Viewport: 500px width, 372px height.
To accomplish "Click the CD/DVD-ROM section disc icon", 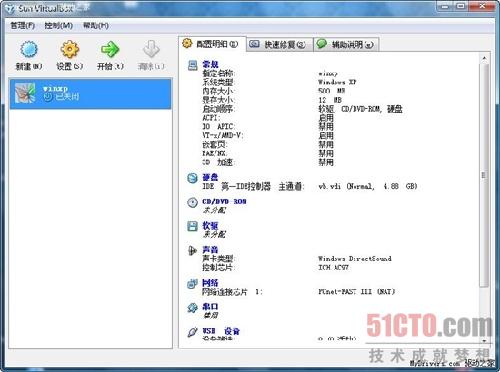I will coord(192,202).
